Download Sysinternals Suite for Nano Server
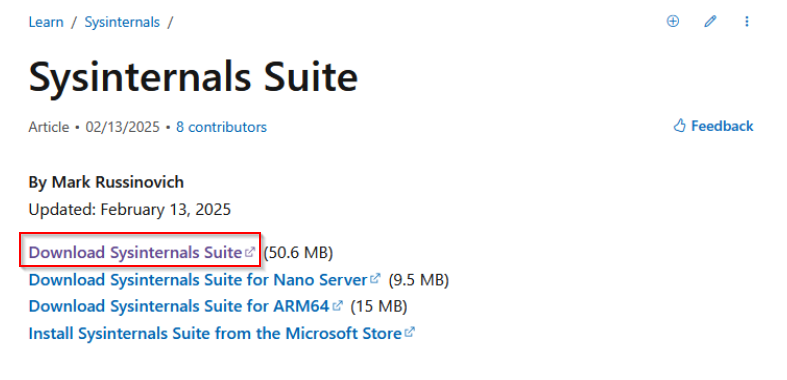Image resolution: width=787 pixels, height=380 pixels. pos(198,279)
